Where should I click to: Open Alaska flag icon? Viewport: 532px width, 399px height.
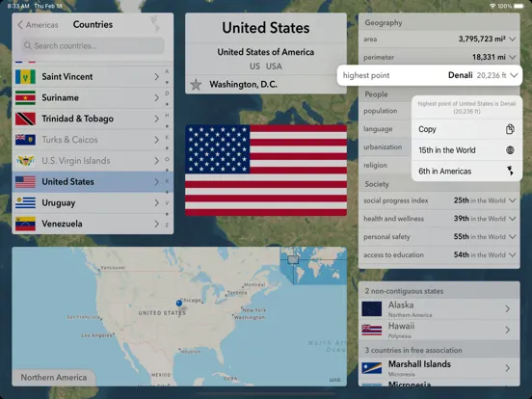point(371,308)
